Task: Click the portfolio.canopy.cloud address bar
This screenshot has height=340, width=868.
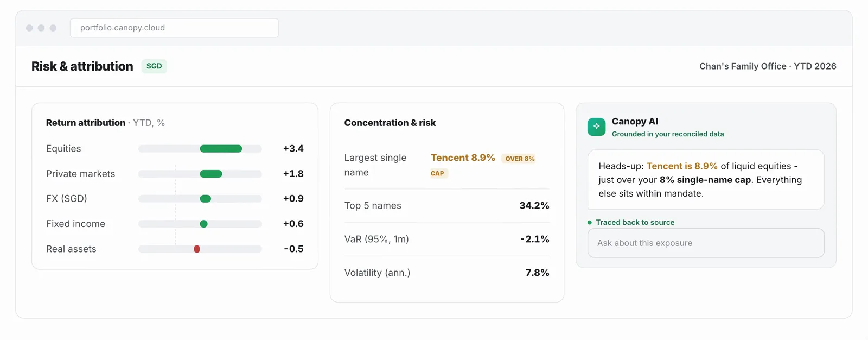Action: 174,28
